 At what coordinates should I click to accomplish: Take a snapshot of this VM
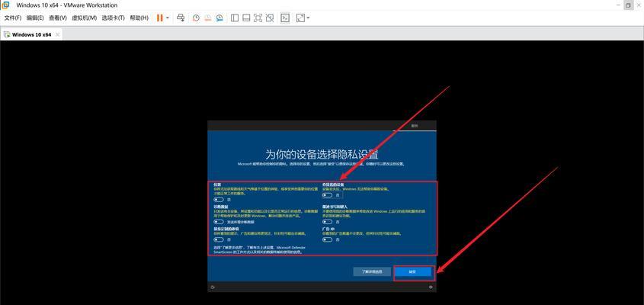click(197, 18)
